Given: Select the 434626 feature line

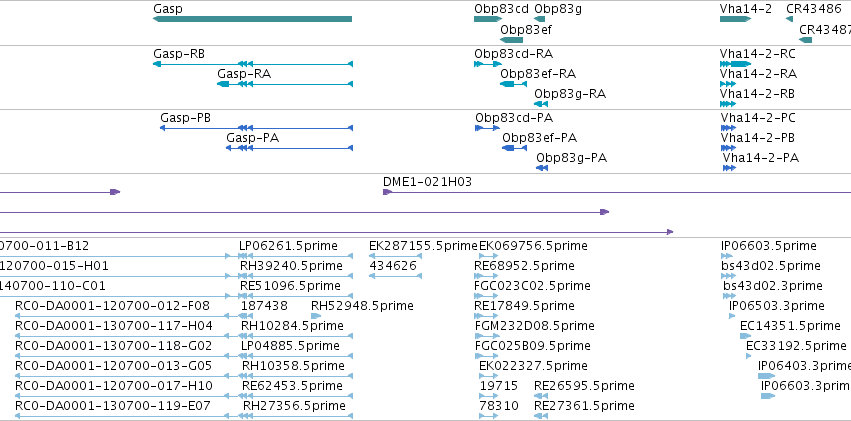Looking at the screenshot, I should coord(395,276).
